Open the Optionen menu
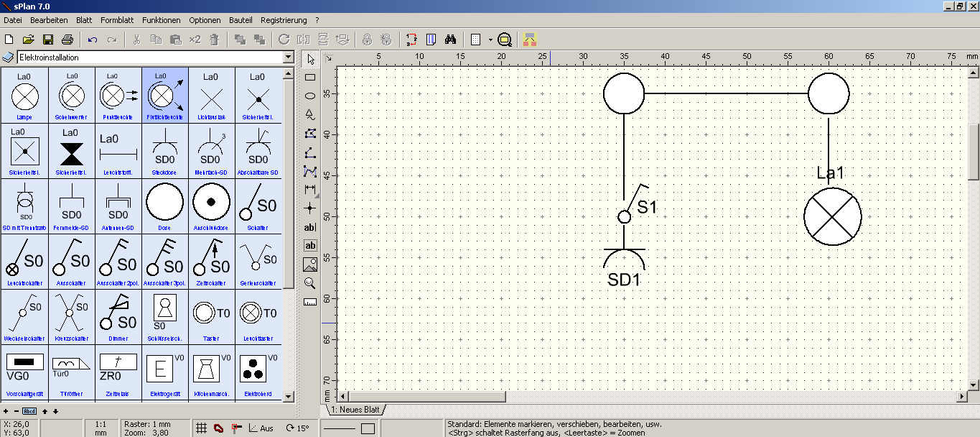The image size is (980, 437). [205, 20]
